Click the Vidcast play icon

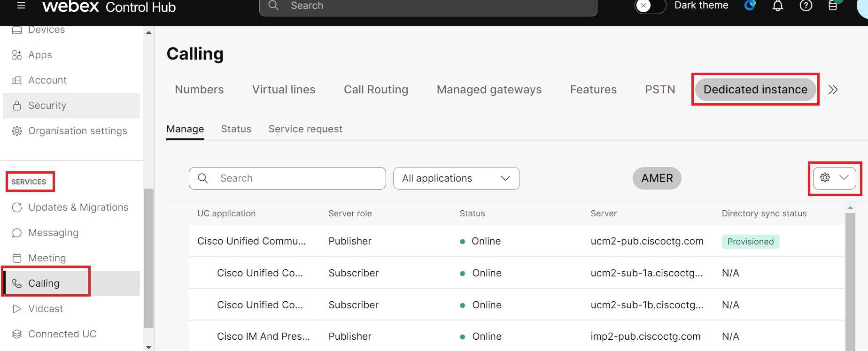[x=17, y=309]
